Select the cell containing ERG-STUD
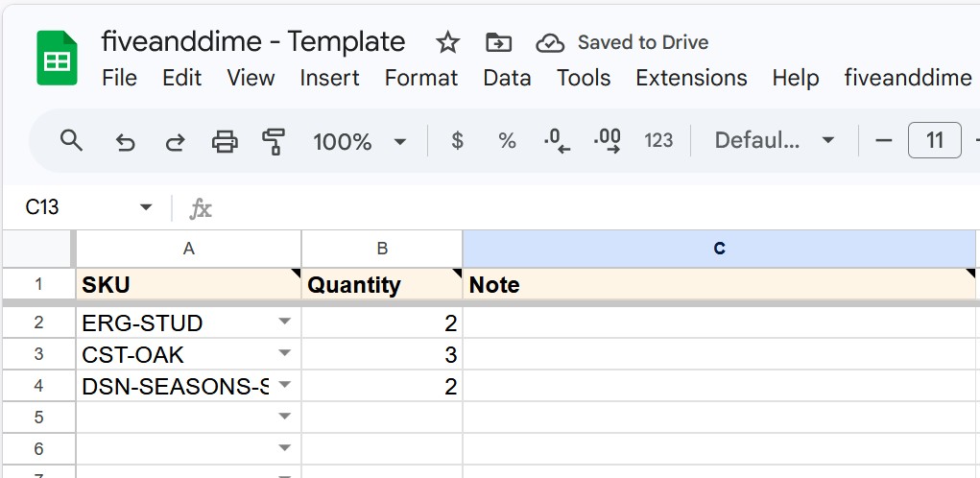980x478 pixels. 188,323
